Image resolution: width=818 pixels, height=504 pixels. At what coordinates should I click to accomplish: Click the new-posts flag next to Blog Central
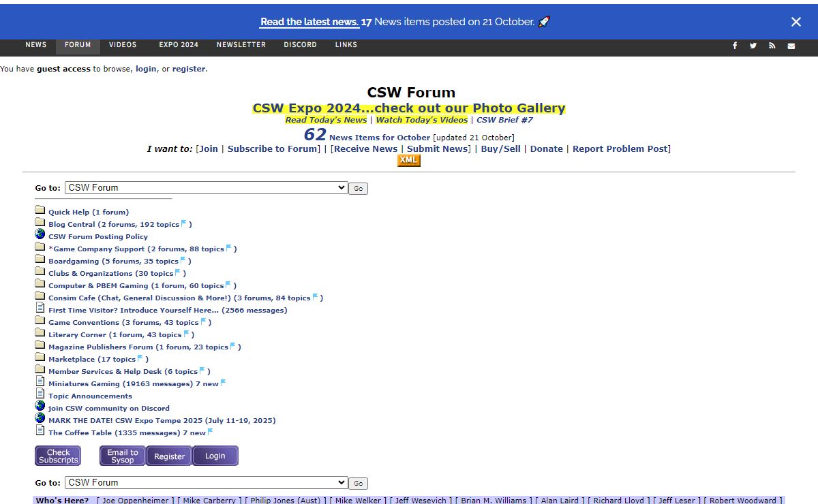(x=184, y=223)
